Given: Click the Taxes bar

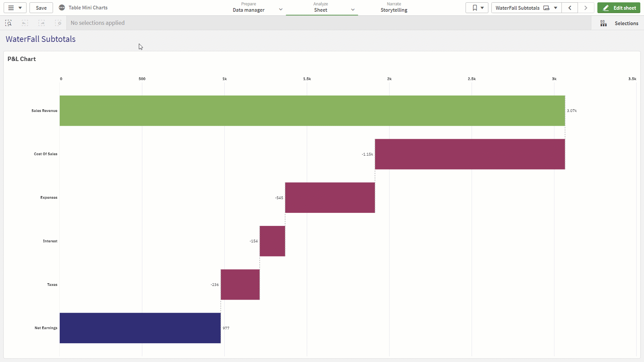Looking at the screenshot, I should [x=240, y=285].
